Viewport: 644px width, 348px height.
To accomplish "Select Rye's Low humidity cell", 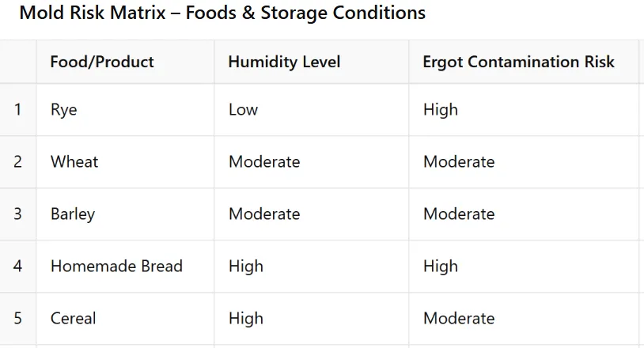I will click(243, 109).
